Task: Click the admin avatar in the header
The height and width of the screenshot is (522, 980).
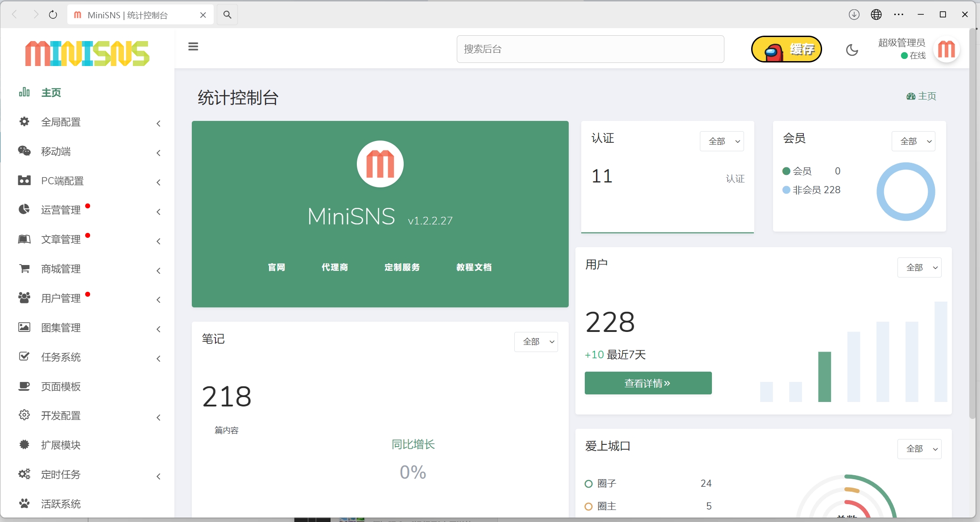Action: 947,49
